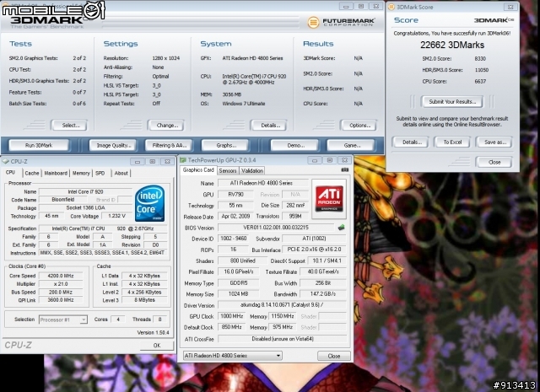Click the Bandwidth 147.2 GB/s field
The height and width of the screenshot is (392, 540).
[322, 294]
